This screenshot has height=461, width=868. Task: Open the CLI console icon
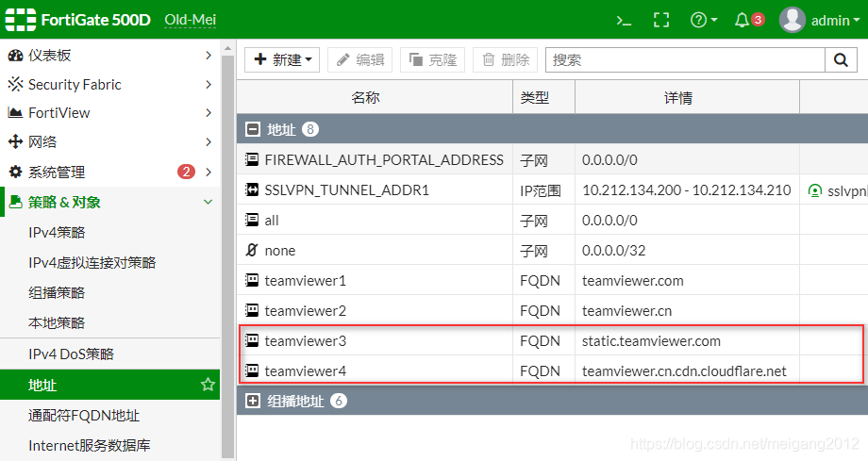click(624, 21)
